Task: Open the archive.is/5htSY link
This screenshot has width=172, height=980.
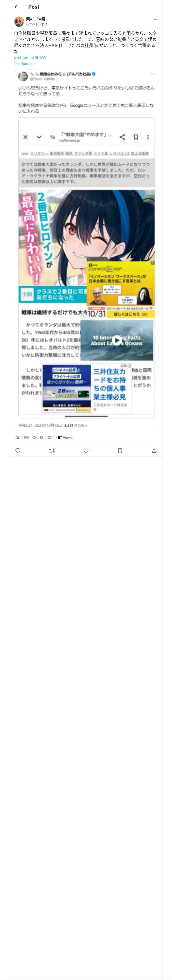Action: pos(30,58)
